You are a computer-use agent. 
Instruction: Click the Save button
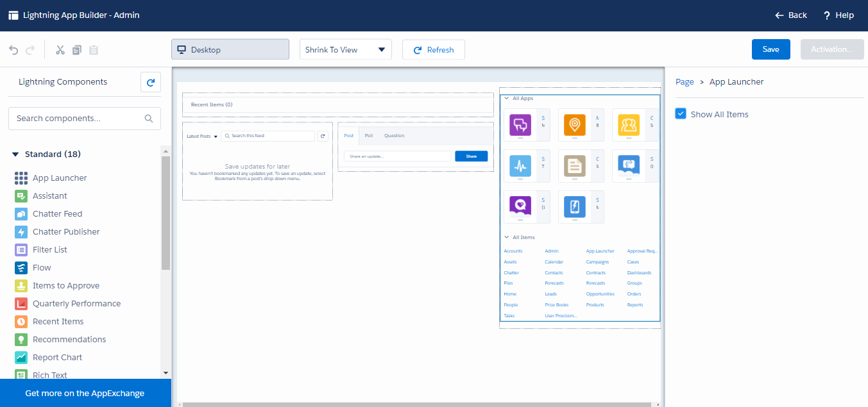tap(770, 50)
